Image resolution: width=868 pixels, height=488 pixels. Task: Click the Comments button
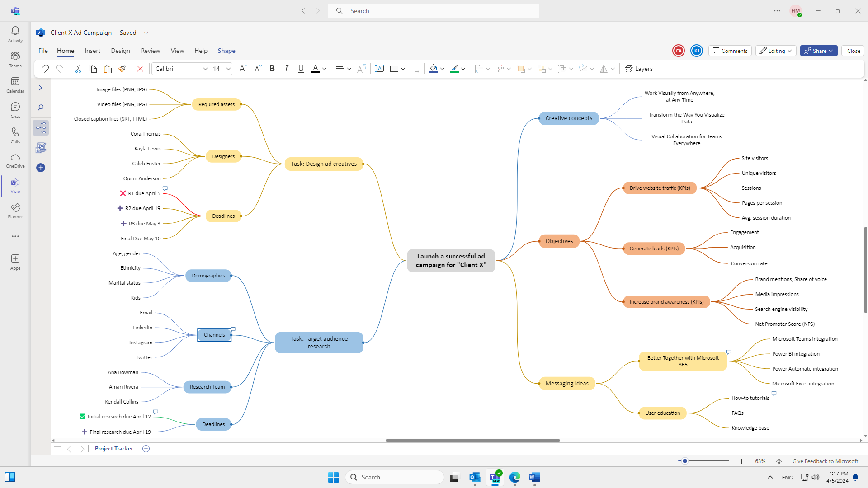pos(730,51)
